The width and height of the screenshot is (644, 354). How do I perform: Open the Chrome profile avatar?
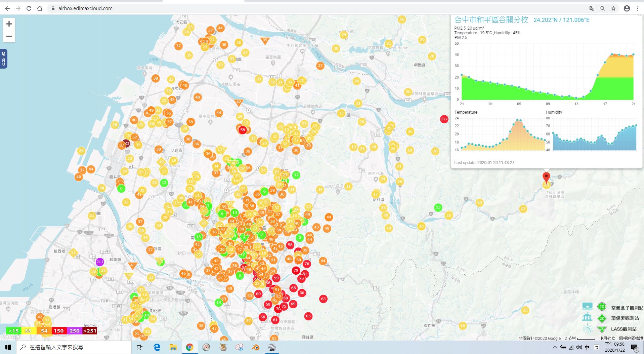point(627,8)
